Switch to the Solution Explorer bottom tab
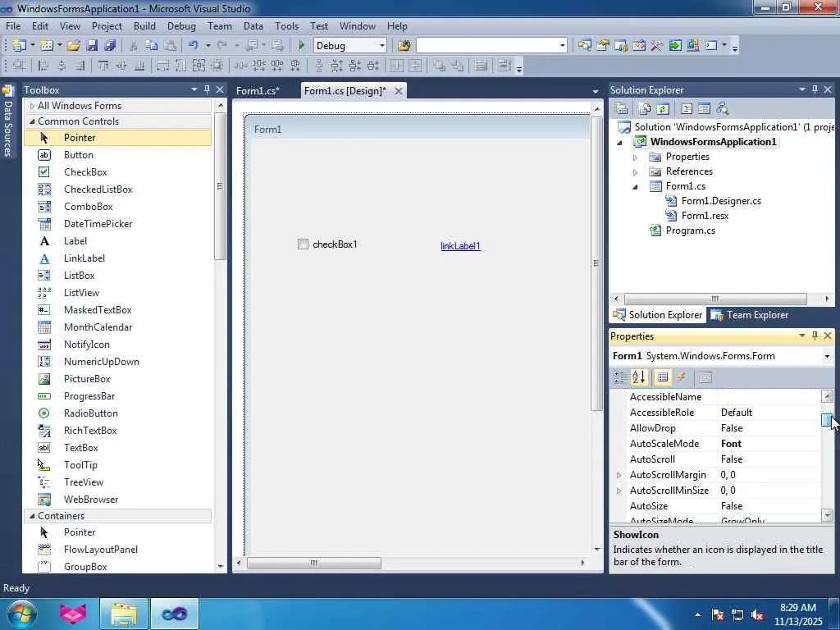The width and height of the screenshot is (840, 630). 658,315
